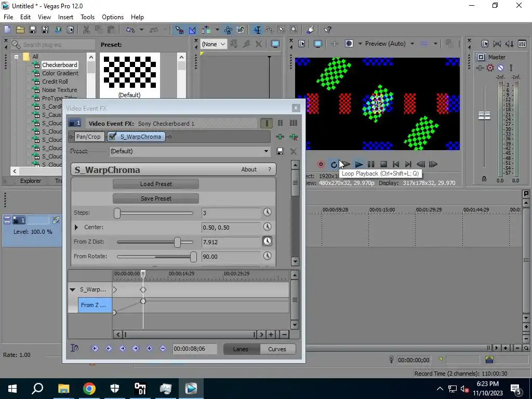
Task: Toggle Loop Playback button
Action: (x=334, y=165)
